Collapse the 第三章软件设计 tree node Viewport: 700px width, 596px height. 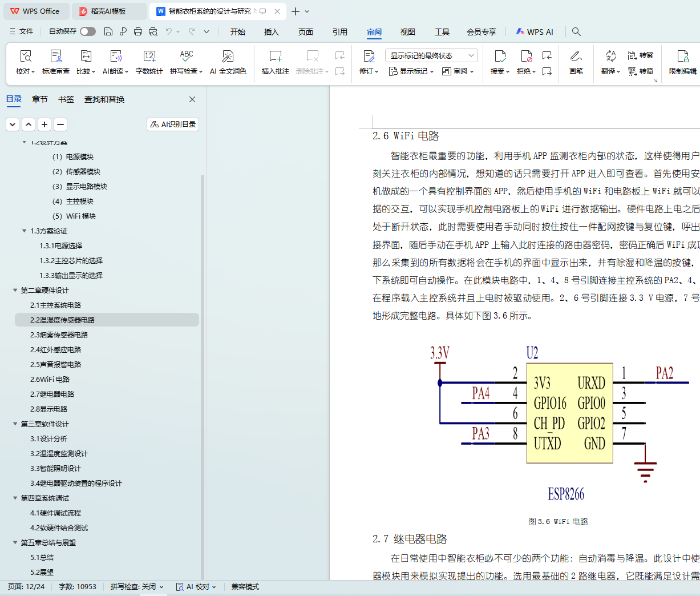(x=15, y=424)
